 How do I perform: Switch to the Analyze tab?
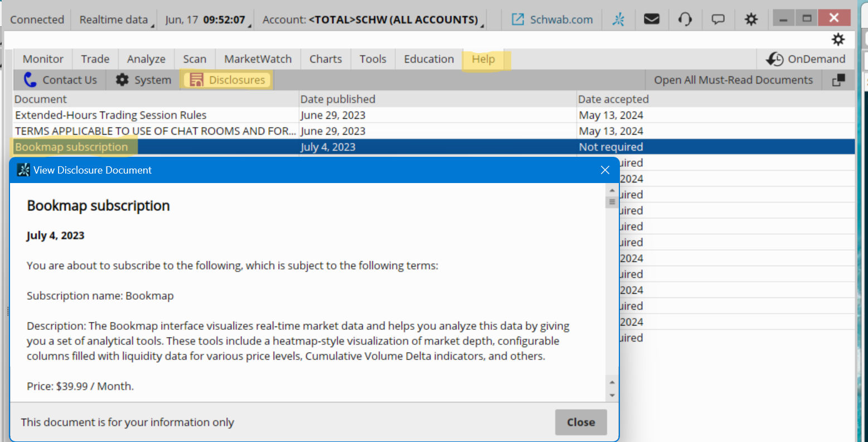tap(146, 59)
